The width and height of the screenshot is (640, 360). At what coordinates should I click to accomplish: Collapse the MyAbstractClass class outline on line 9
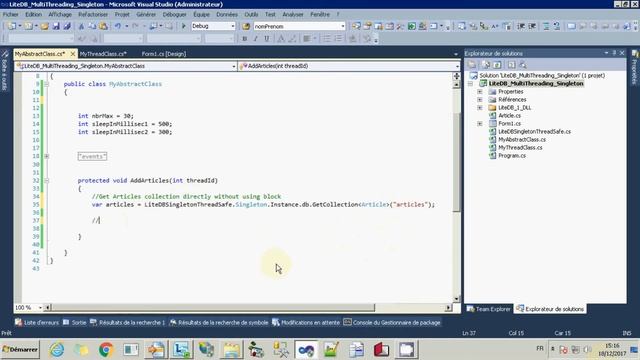(x=47, y=84)
